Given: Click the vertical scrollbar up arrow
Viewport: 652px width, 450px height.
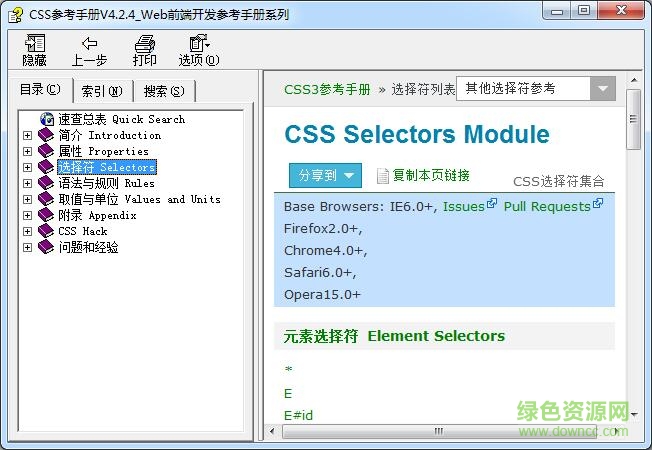Looking at the screenshot, I should (634, 79).
